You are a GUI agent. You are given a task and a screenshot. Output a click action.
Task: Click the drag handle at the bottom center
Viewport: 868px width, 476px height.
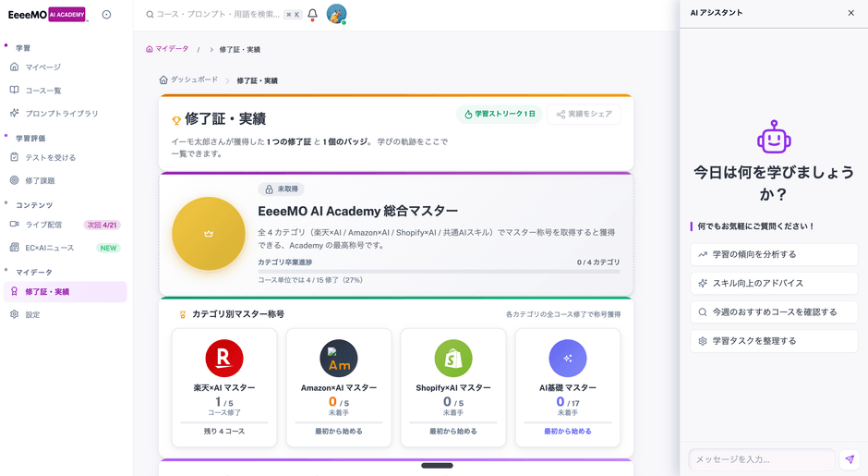click(438, 466)
